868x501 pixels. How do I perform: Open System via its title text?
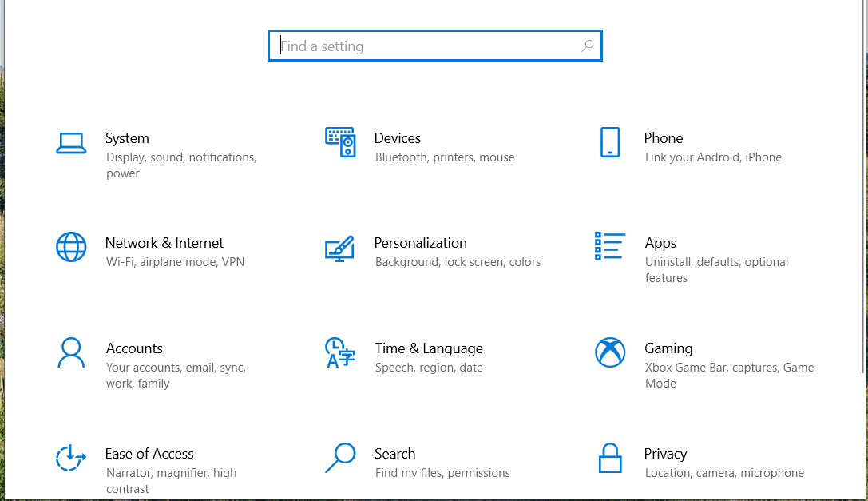coord(127,138)
